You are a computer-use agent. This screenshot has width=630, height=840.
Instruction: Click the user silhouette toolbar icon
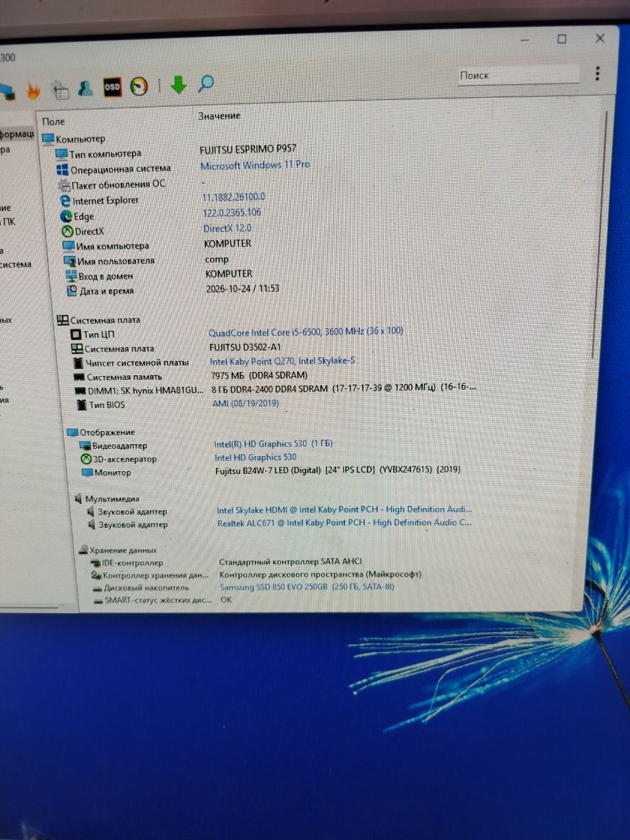pyautogui.click(x=85, y=88)
